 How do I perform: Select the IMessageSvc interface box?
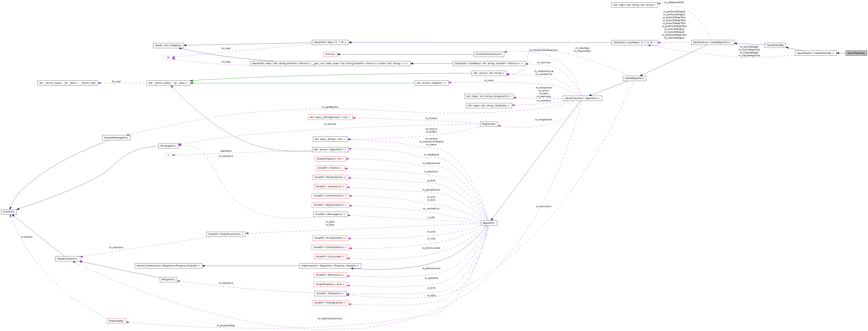click(168, 146)
